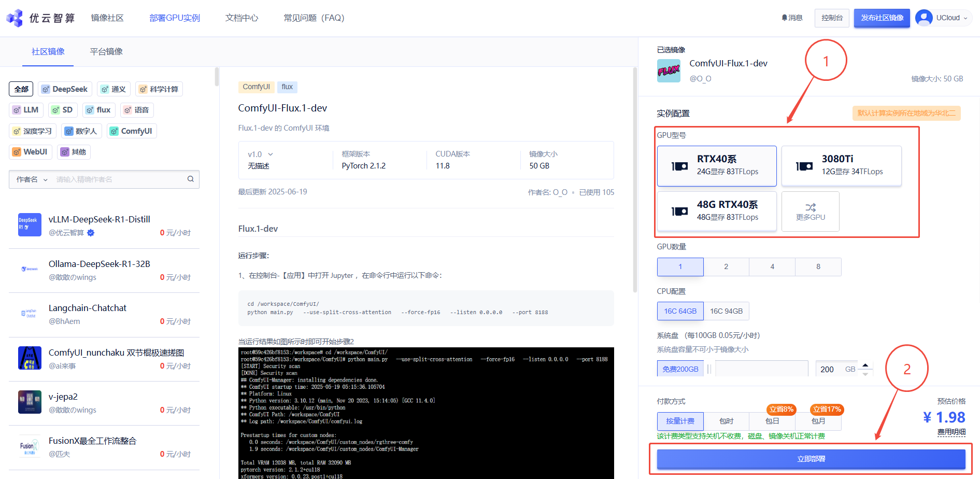Screen dimensions: 980x479
Task: Click the search magnifier in author field
Action: (x=191, y=179)
